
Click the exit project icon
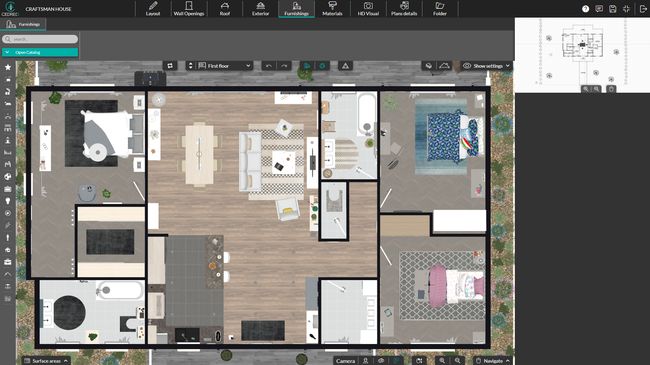click(643, 9)
